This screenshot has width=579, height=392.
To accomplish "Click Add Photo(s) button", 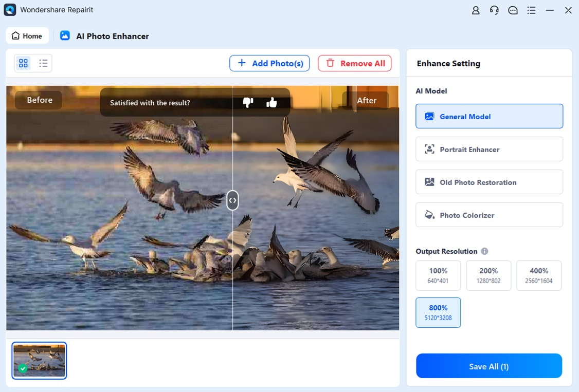I will (269, 63).
